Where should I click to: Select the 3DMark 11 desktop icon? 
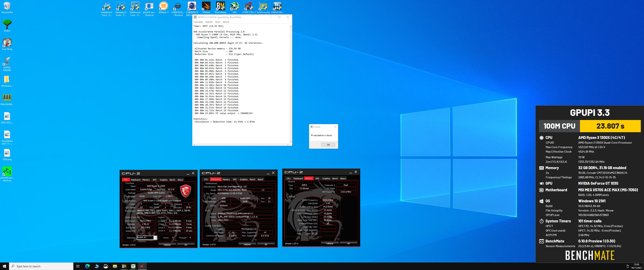tap(163, 7)
